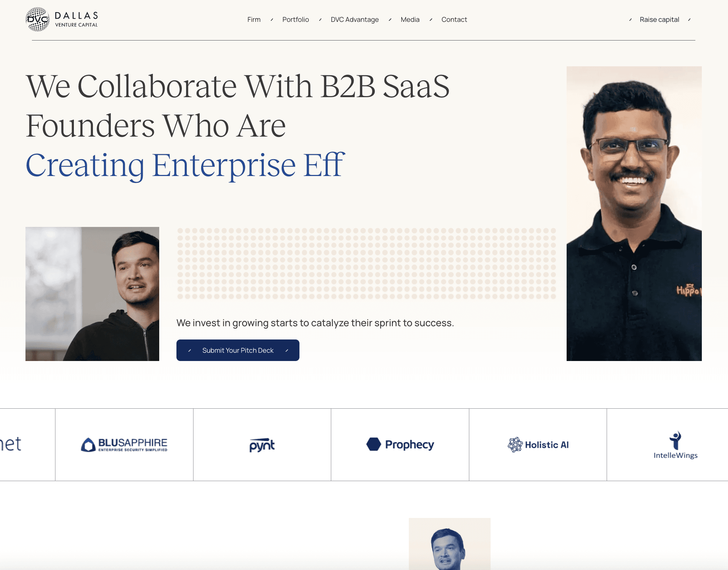Viewport: 728px width, 570px height.
Task: Open the Firm menu item
Action: tap(254, 20)
